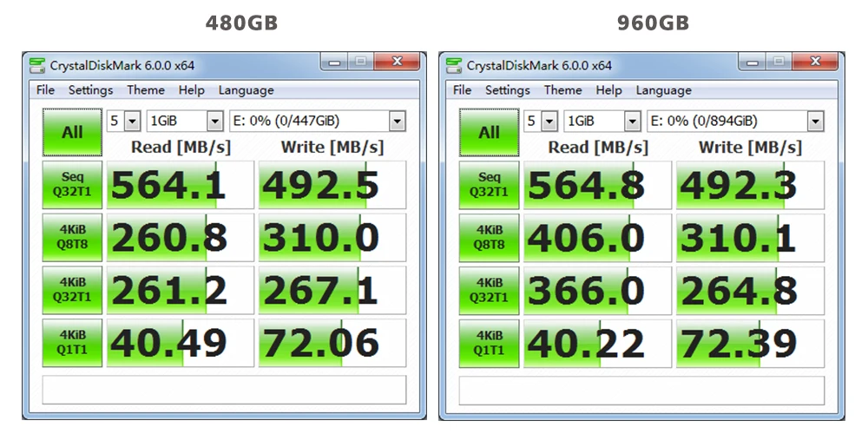The image size is (868, 434).
Task: Click Read [MB/s] header in 480GB window
Action: coord(181,148)
